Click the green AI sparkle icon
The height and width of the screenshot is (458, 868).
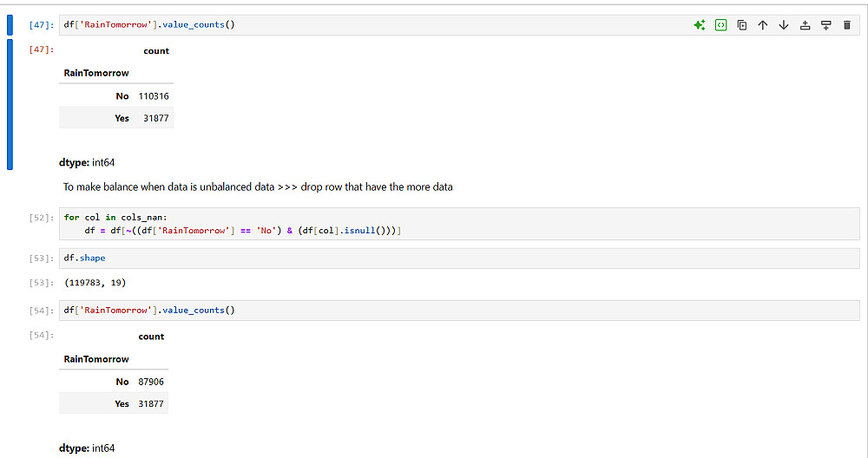coord(700,25)
